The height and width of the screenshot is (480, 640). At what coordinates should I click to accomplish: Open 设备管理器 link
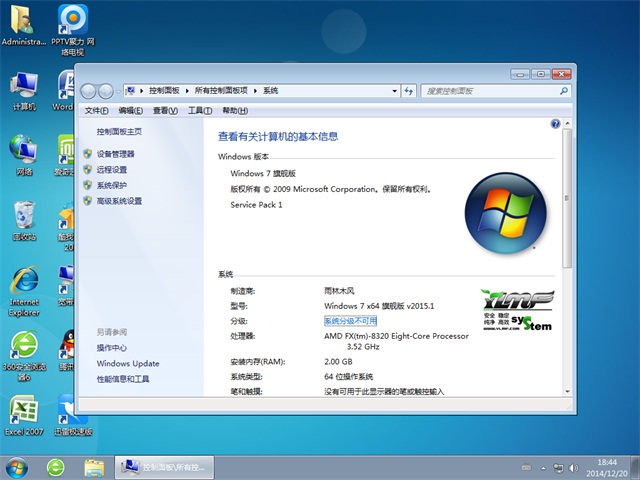pos(116,154)
